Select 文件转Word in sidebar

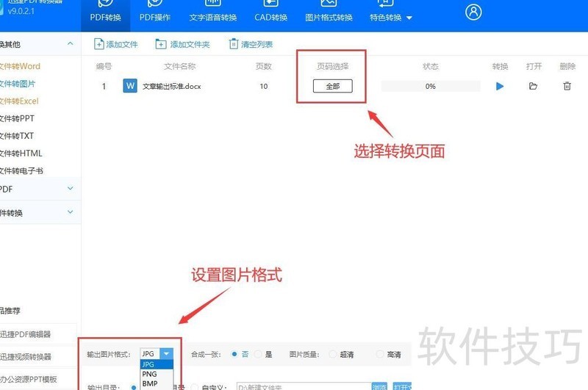coord(20,66)
